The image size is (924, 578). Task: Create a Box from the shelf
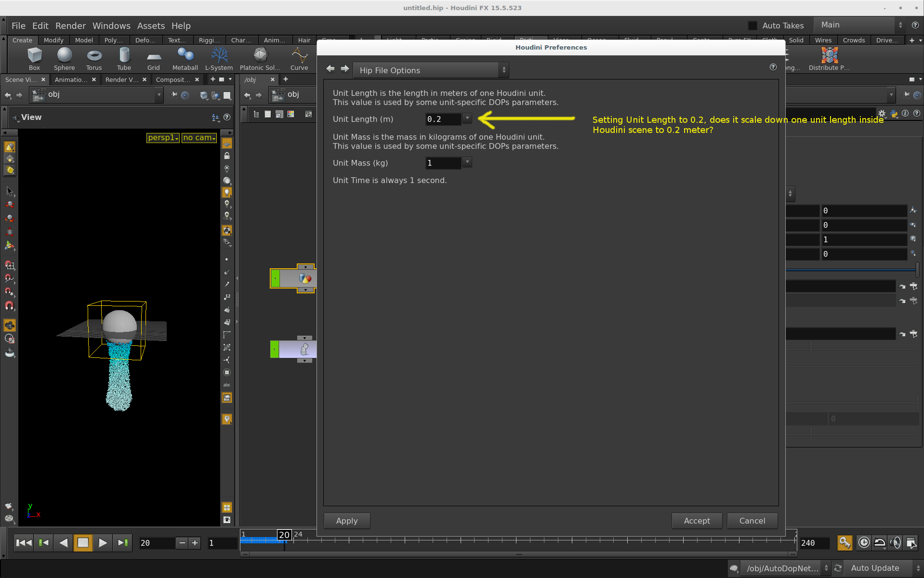(x=34, y=59)
